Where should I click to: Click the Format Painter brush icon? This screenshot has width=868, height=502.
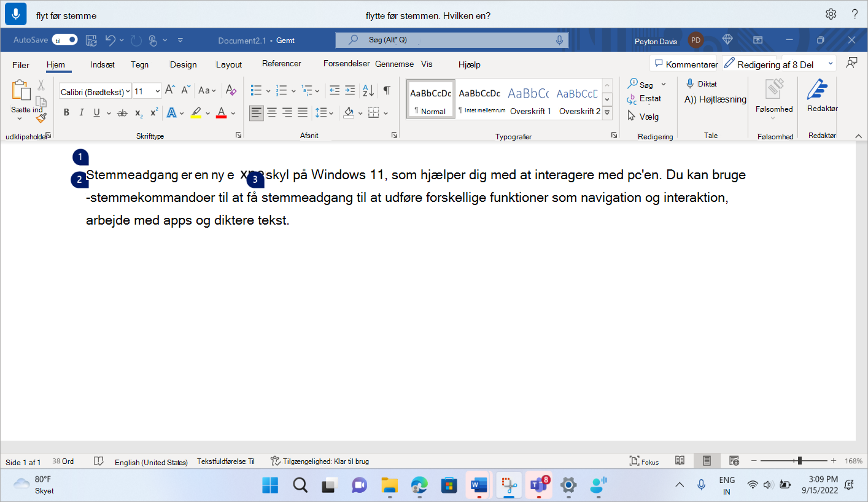click(x=41, y=118)
